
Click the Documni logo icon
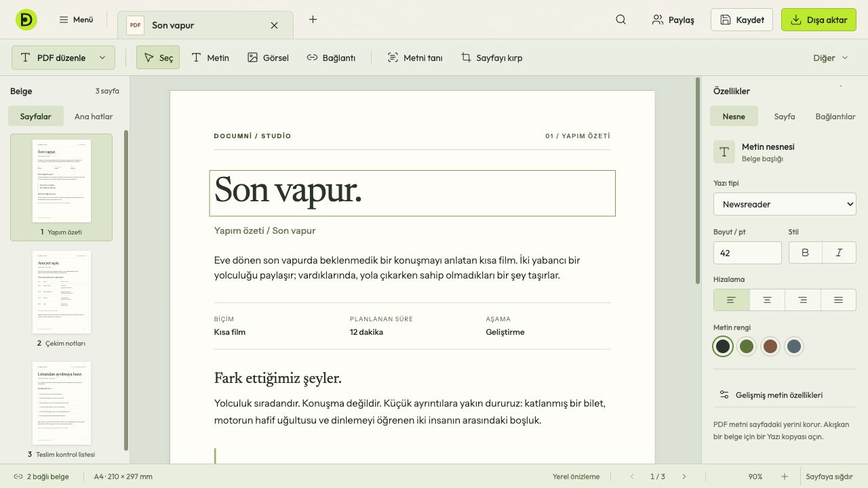(x=26, y=20)
